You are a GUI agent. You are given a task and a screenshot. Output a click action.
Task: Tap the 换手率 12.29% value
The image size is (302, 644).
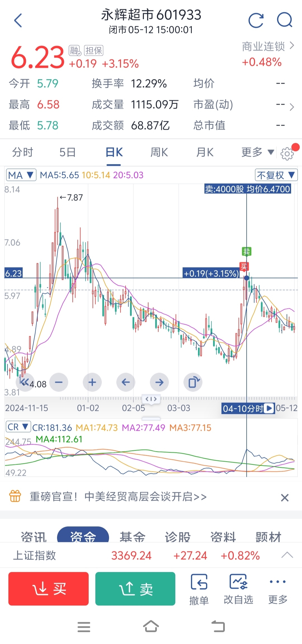click(x=149, y=84)
